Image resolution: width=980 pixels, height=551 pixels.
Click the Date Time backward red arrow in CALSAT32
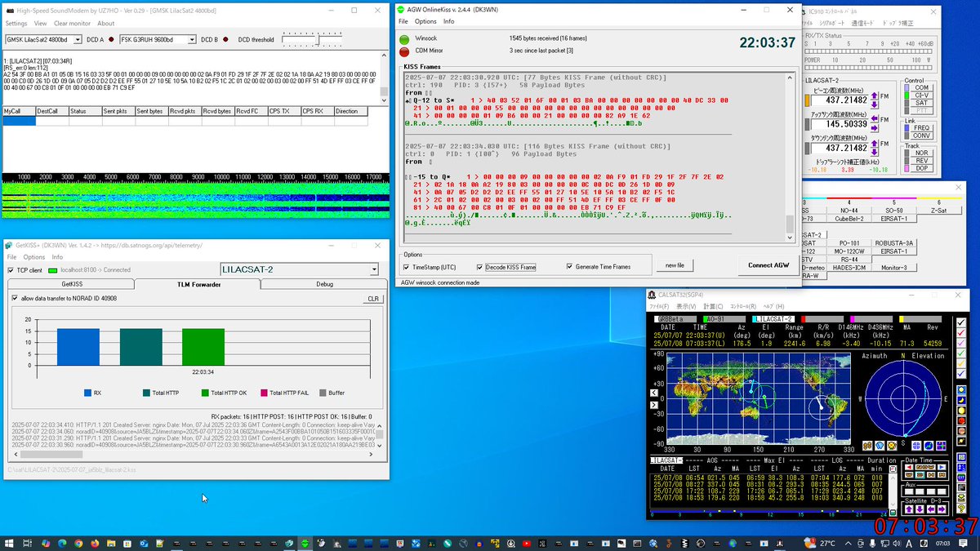click(909, 467)
